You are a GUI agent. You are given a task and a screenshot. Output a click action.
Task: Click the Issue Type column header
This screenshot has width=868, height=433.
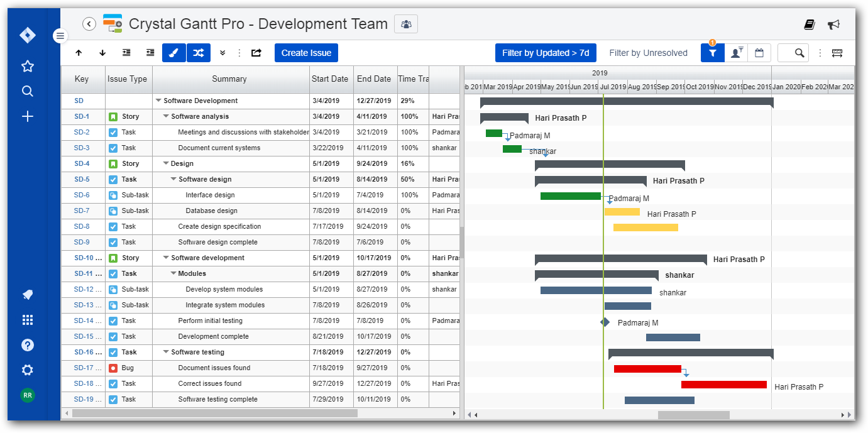129,79
